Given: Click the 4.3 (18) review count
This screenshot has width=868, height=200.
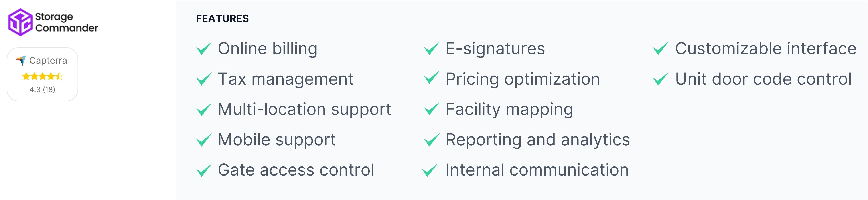Looking at the screenshot, I should point(43,90).
